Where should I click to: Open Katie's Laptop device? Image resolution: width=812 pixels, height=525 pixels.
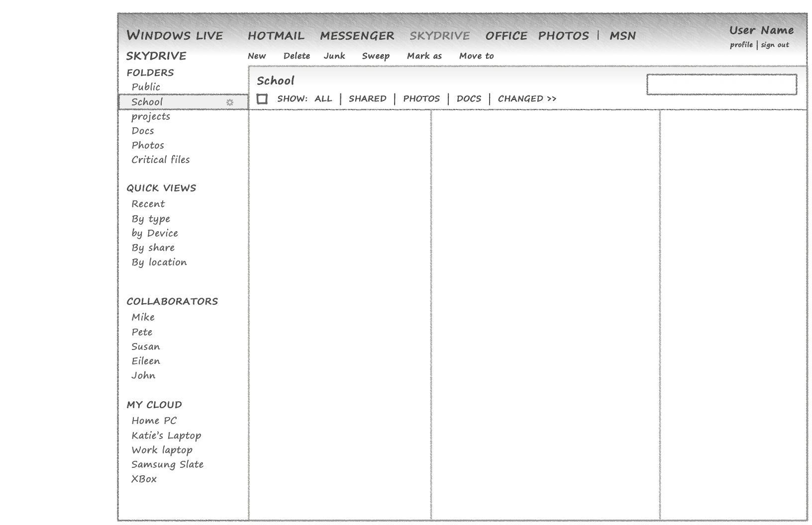[x=166, y=436]
